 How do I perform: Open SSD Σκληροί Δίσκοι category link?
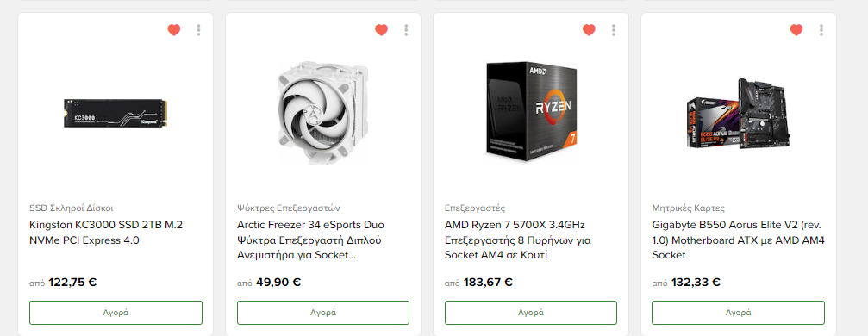pos(71,208)
